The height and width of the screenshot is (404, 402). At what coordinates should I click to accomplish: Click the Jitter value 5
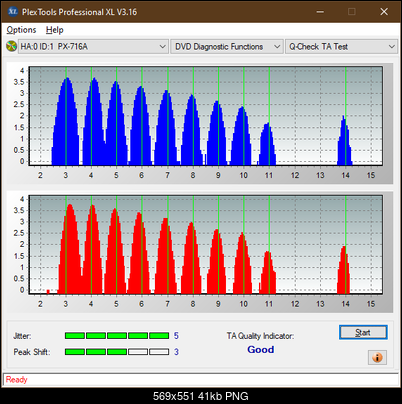176,336
